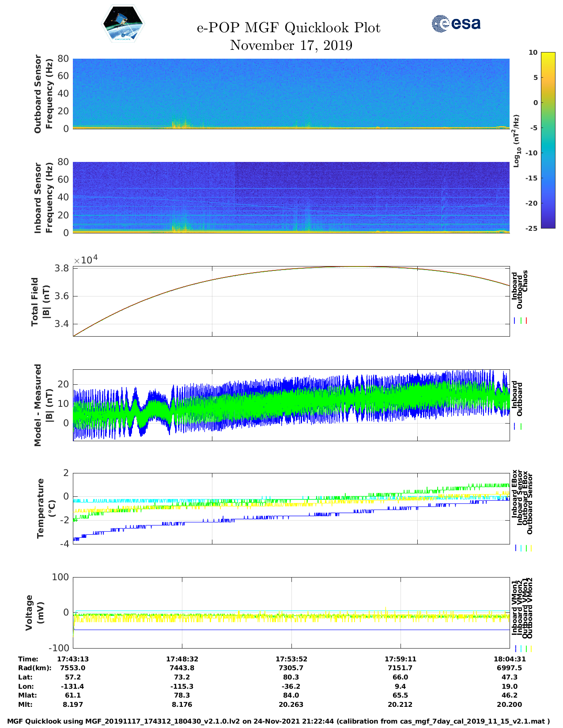Click the e-POP MGF Quicklook Plot title
Screen dimensions: 563x728
288,28
